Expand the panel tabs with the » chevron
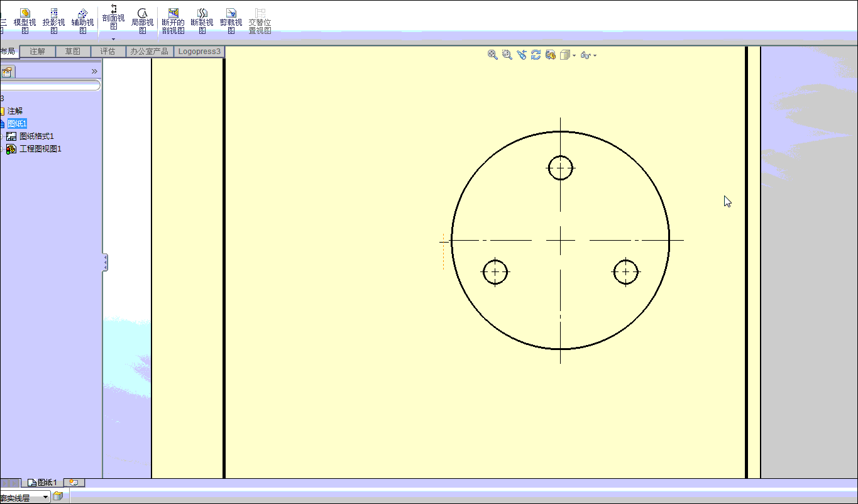The width and height of the screenshot is (858, 504). [x=95, y=71]
